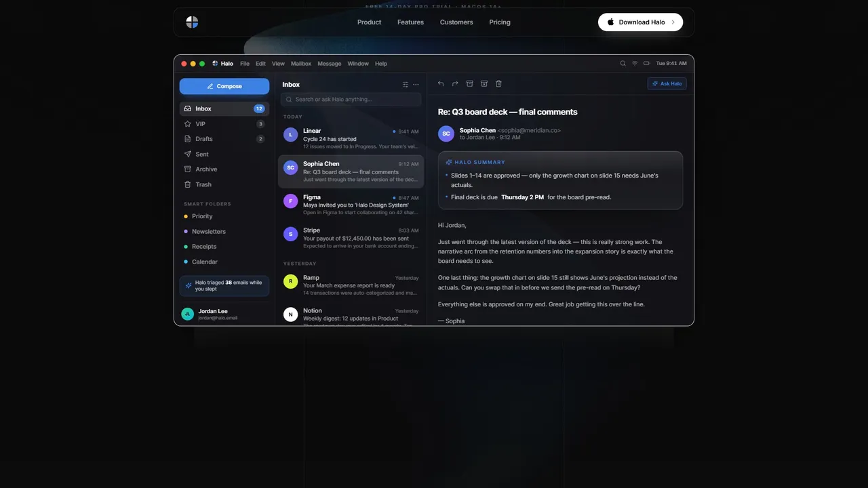Screen dimensions: 868x488
Task: Click the Notion sender avatar
Action: tap(291, 314)
